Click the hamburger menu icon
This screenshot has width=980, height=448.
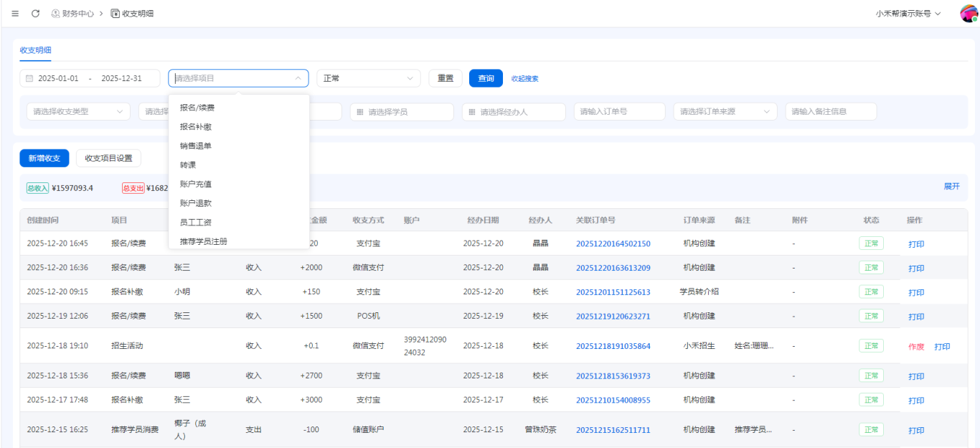pyautogui.click(x=15, y=14)
